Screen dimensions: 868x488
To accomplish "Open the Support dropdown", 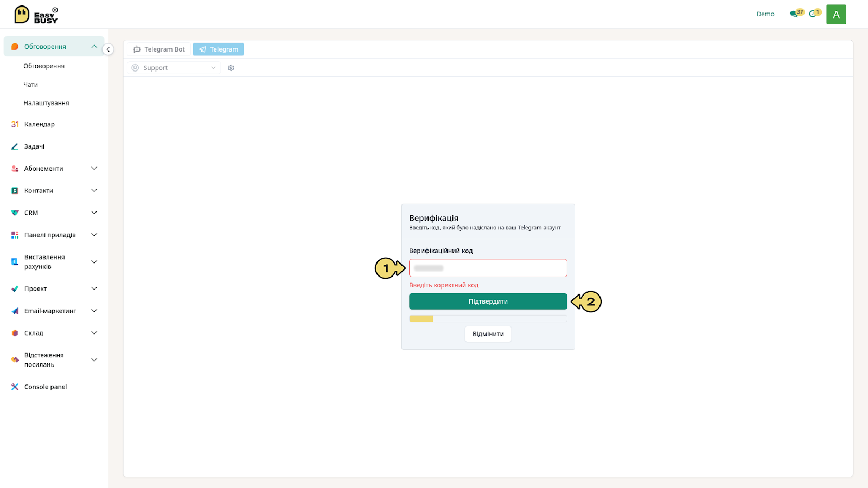I will [x=174, y=68].
